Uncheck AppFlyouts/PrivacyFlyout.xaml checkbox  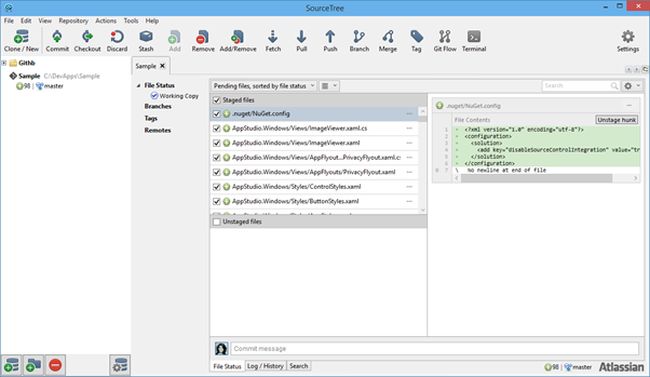216,172
